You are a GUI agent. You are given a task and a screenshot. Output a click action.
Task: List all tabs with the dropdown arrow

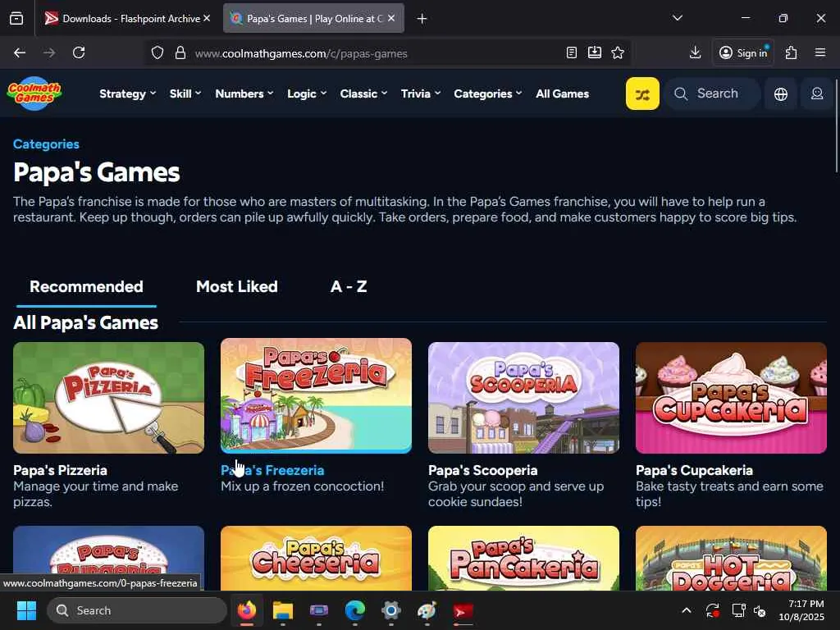tap(677, 18)
